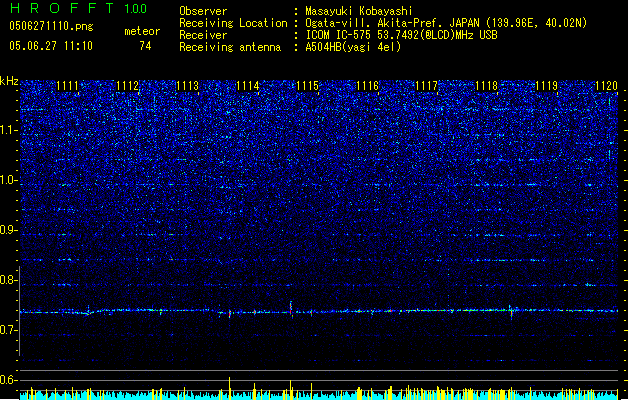Select the filename 0506271110.png
The height and width of the screenshot is (400, 629).
tap(51, 27)
